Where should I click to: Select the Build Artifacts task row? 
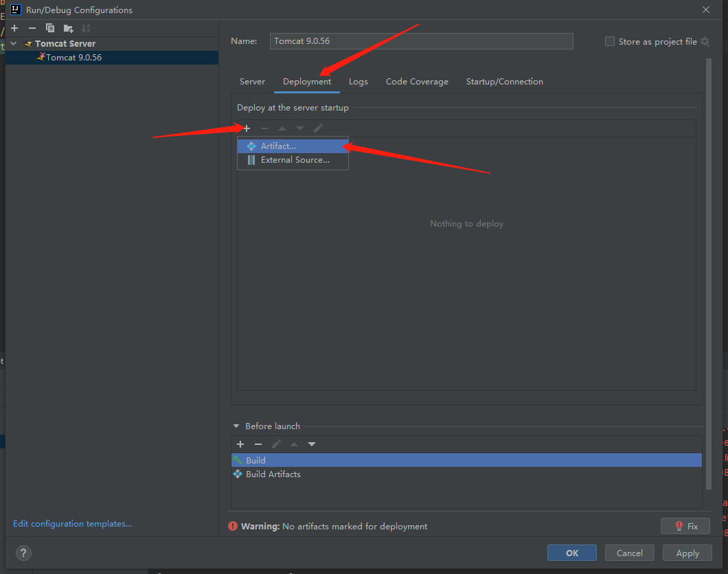pos(466,474)
